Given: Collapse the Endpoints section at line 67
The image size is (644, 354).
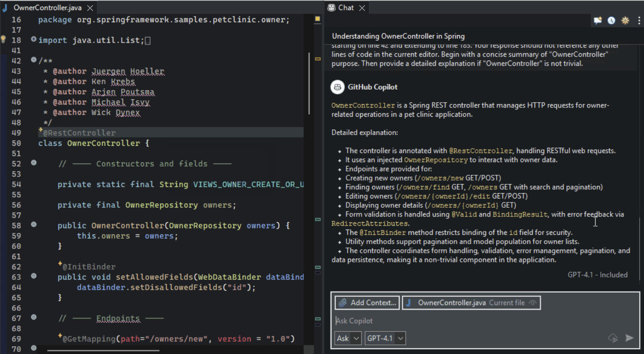Looking at the screenshot, I should (33, 317).
